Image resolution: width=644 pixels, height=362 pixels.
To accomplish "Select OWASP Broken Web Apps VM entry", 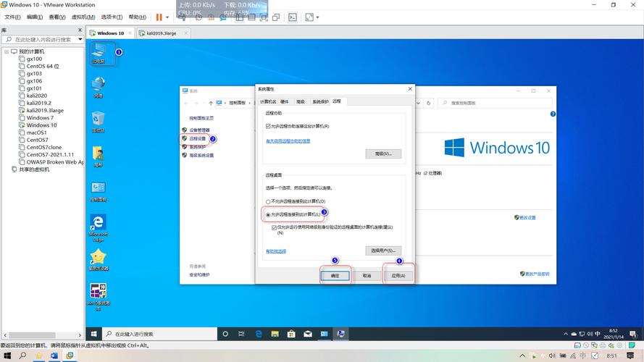I will coord(51,162).
